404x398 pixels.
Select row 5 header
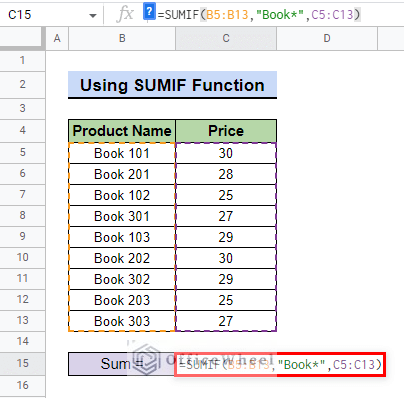point(22,153)
